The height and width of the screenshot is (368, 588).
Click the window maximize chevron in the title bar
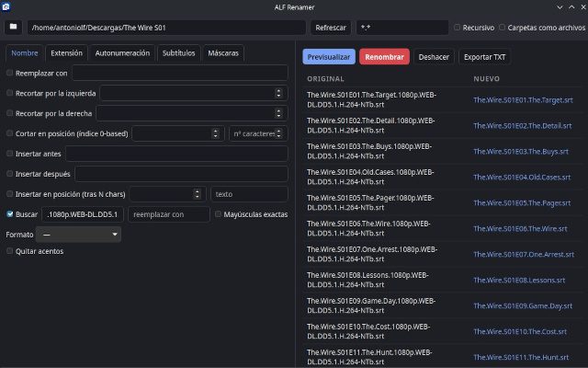point(571,7)
